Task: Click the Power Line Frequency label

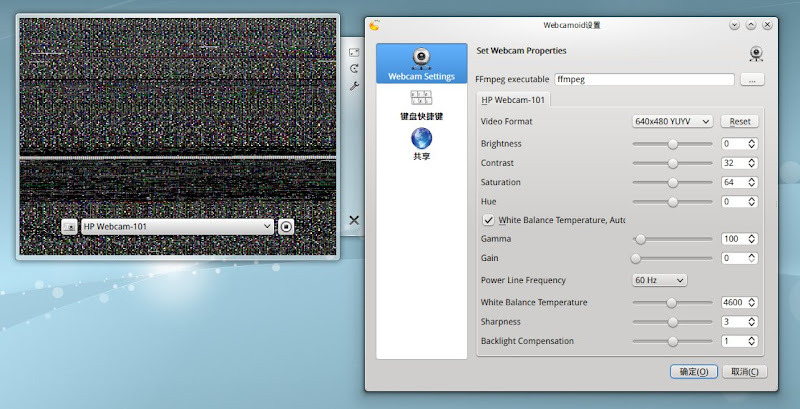Action: pyautogui.click(x=523, y=280)
